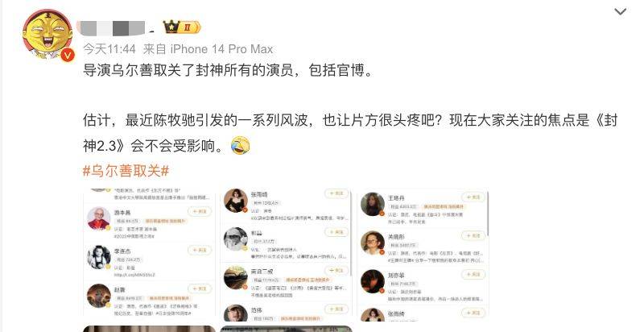Click the crown VIP level II badge
Viewport: 644px width, 332px height.
(182, 27)
